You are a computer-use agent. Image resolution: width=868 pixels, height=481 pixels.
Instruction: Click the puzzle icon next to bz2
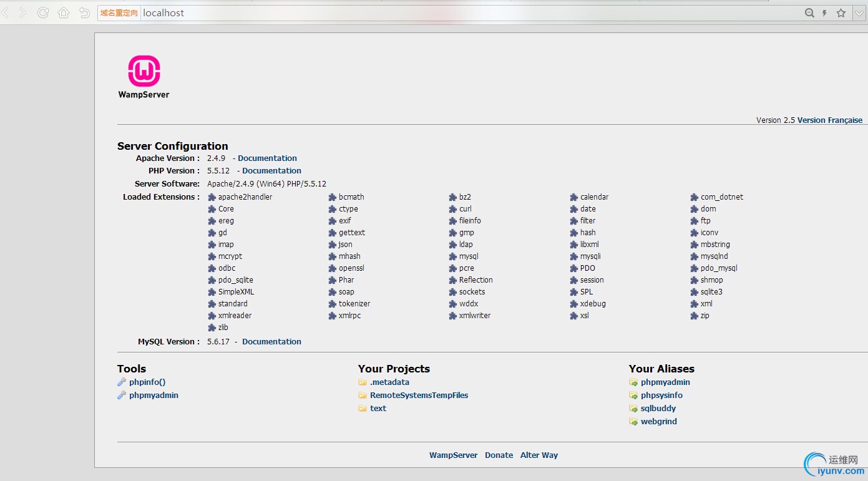click(x=453, y=197)
